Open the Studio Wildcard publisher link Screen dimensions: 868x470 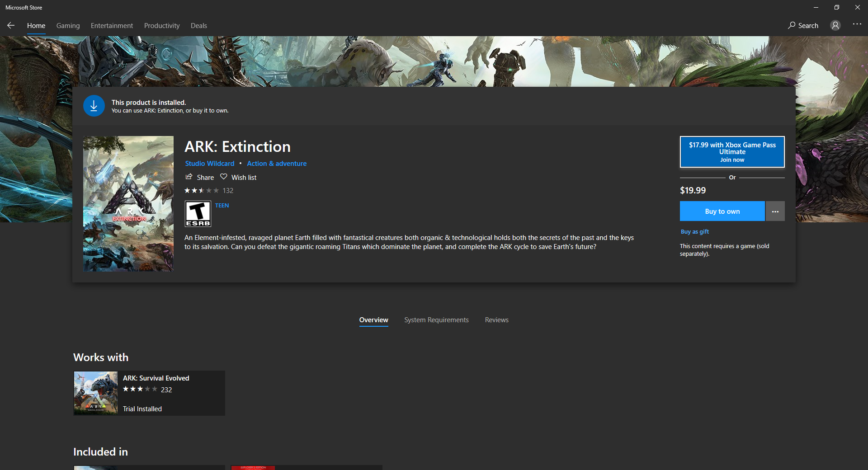pyautogui.click(x=210, y=164)
